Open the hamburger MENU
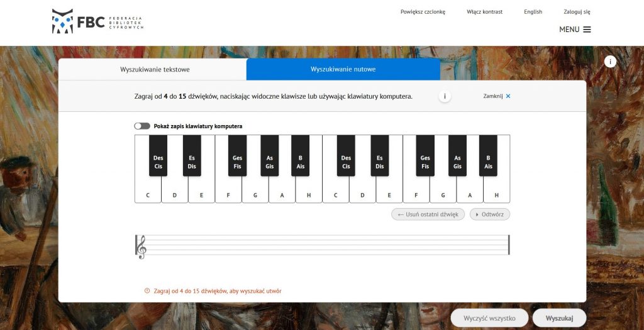644x330 pixels. pyautogui.click(x=575, y=30)
